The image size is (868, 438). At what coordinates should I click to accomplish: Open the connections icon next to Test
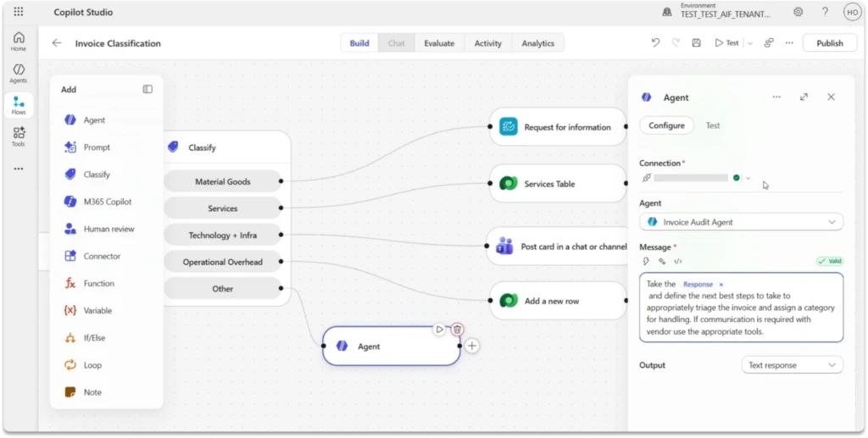click(768, 42)
